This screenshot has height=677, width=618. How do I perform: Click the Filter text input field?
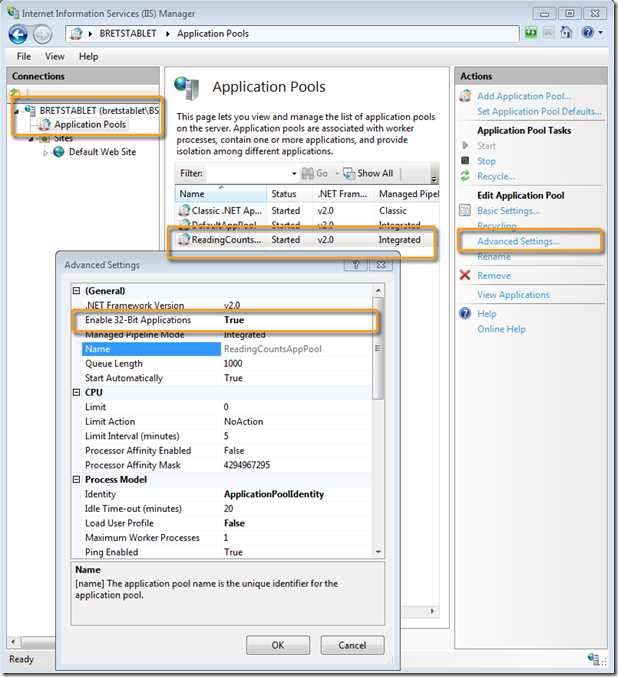(x=249, y=174)
